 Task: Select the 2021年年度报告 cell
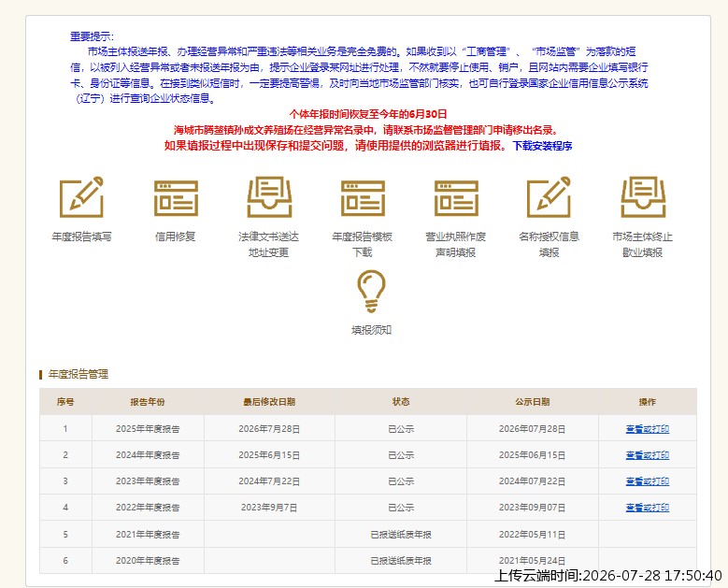148,535
